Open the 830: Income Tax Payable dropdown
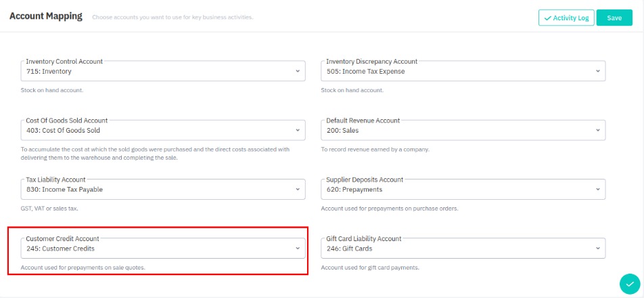The width and height of the screenshot is (644, 298). pos(156,190)
